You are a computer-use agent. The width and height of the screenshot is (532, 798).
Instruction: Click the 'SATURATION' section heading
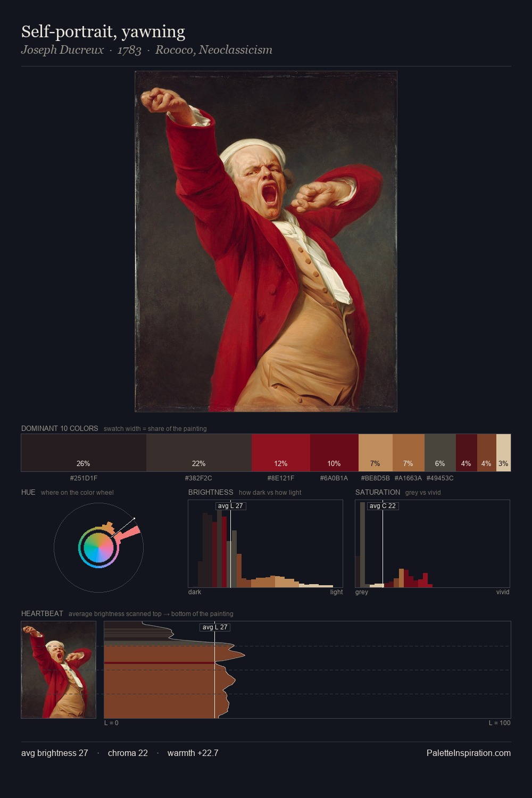point(378,492)
